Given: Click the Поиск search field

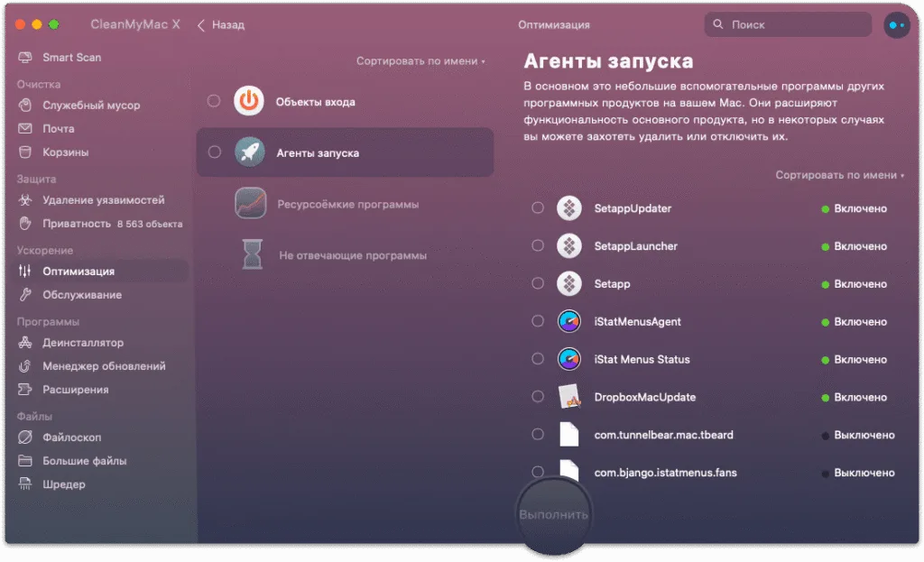Looking at the screenshot, I should click(788, 24).
